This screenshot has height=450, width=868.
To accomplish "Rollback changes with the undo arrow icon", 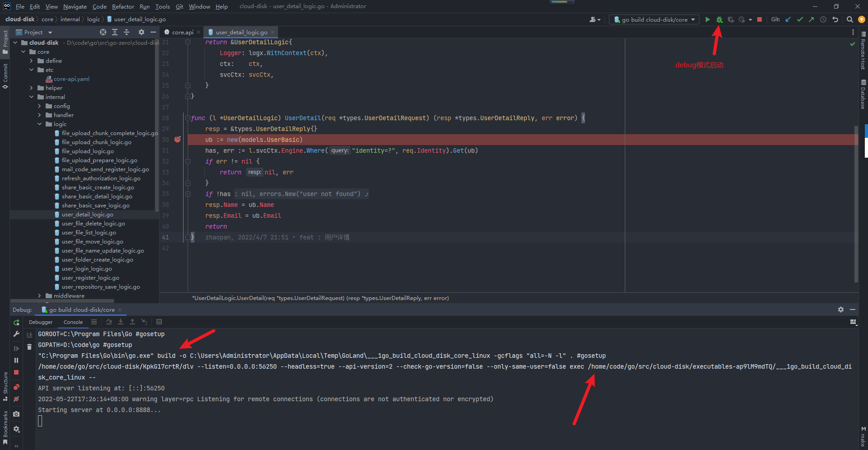I will pos(835,19).
